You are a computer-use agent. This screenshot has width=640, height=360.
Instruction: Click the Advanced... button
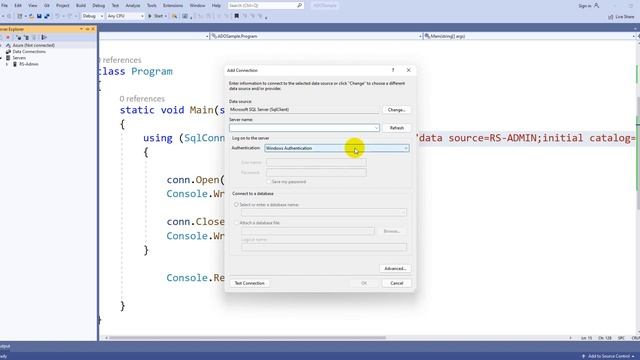coord(395,269)
